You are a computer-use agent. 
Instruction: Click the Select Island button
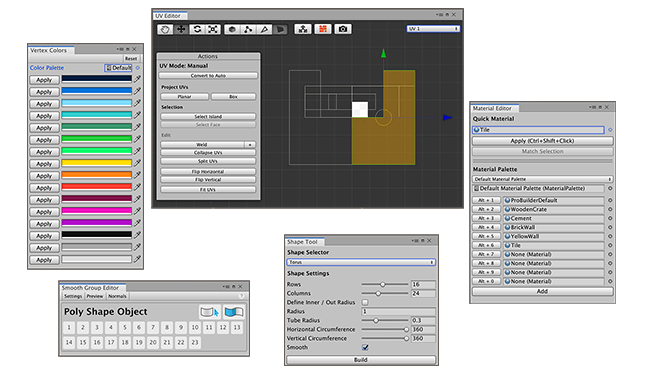tap(208, 116)
